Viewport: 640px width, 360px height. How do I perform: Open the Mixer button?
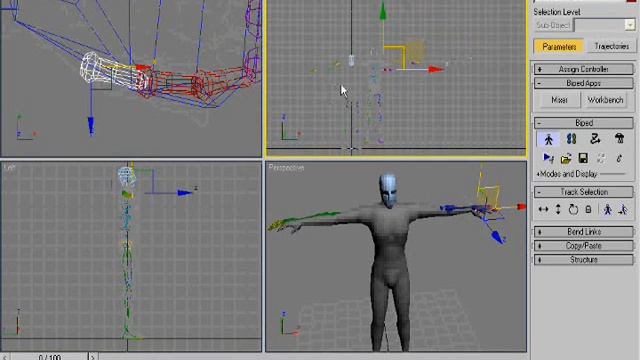pos(559,100)
